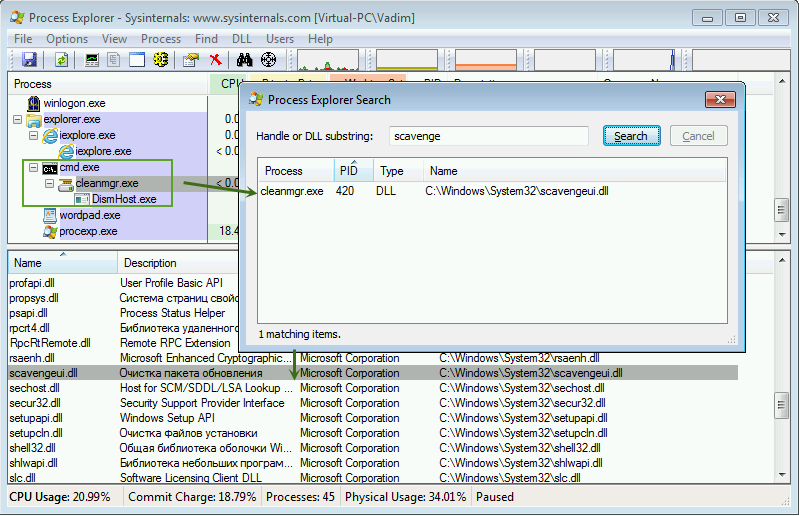This screenshot has height=516, width=799.
Task: Sort DLL list by Name column
Action: pyautogui.click(x=60, y=263)
